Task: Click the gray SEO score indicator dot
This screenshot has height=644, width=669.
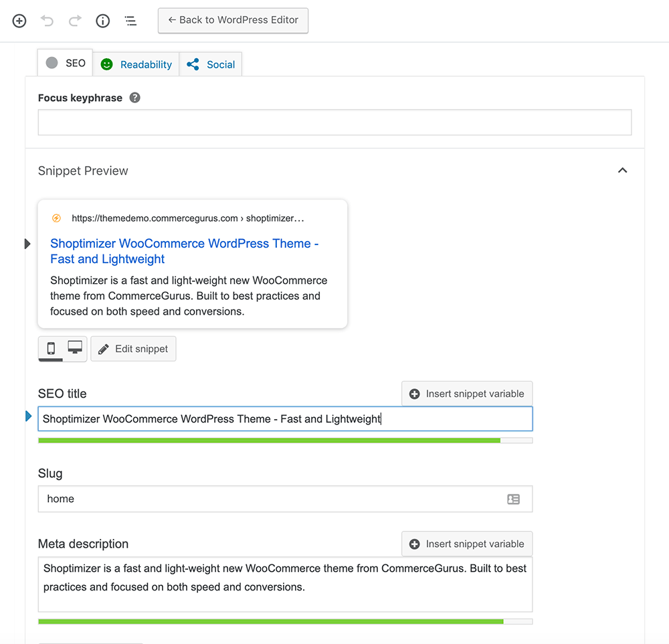Action: tap(52, 63)
